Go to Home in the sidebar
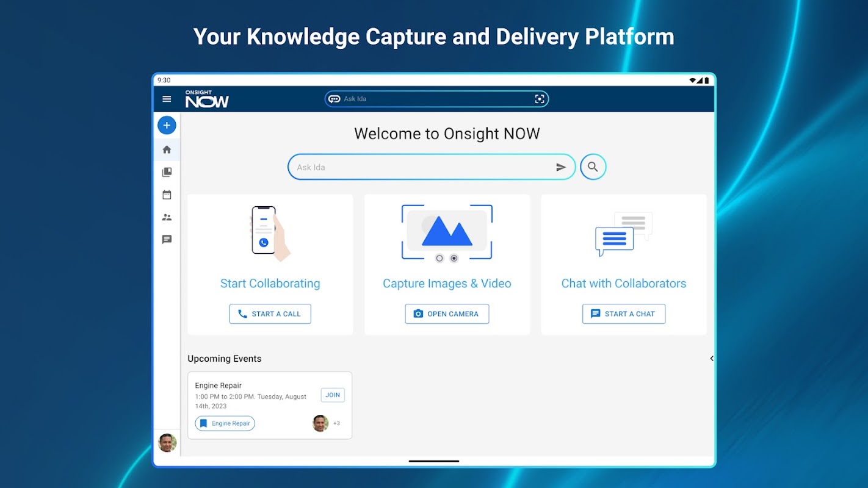 pos(167,149)
